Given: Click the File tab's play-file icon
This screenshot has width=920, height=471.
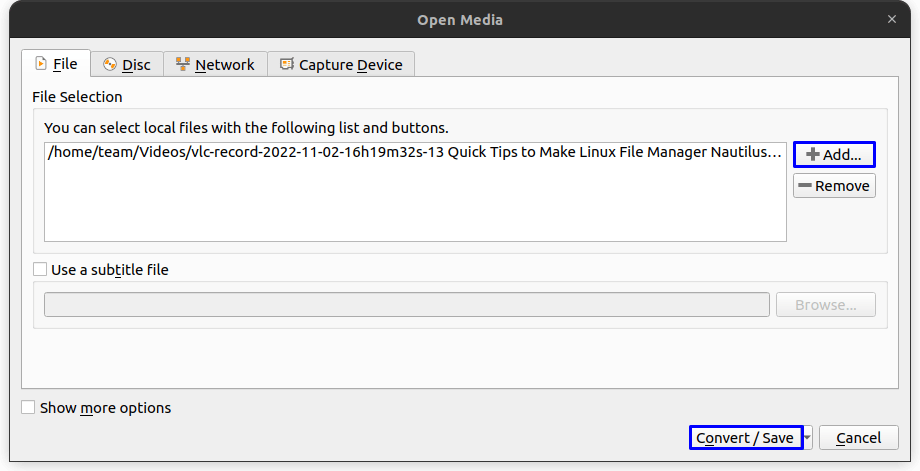Looking at the screenshot, I should coord(40,64).
